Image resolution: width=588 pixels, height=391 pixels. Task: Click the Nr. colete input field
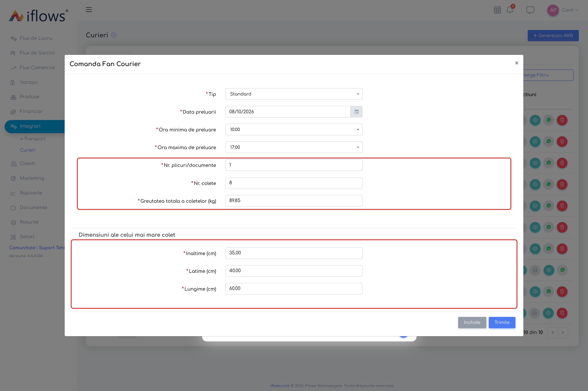point(294,183)
